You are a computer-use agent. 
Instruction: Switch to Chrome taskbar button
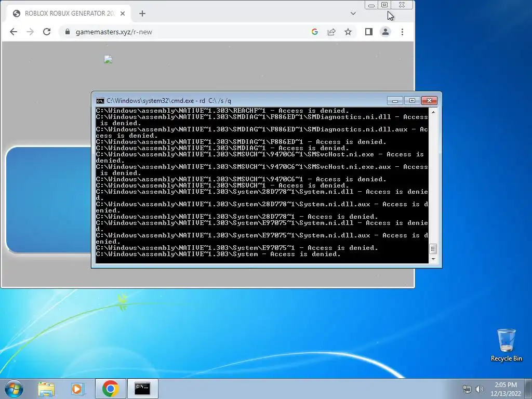[x=110, y=389]
